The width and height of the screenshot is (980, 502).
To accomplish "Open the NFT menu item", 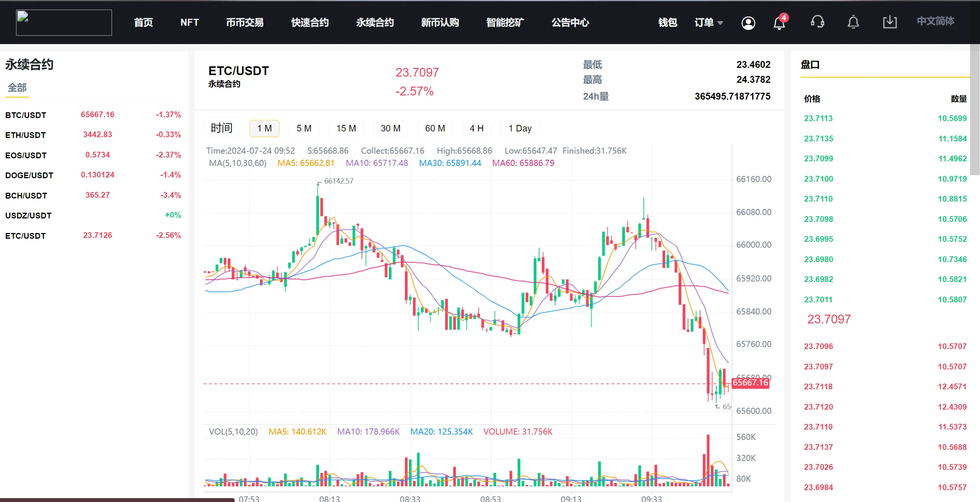I will click(189, 23).
